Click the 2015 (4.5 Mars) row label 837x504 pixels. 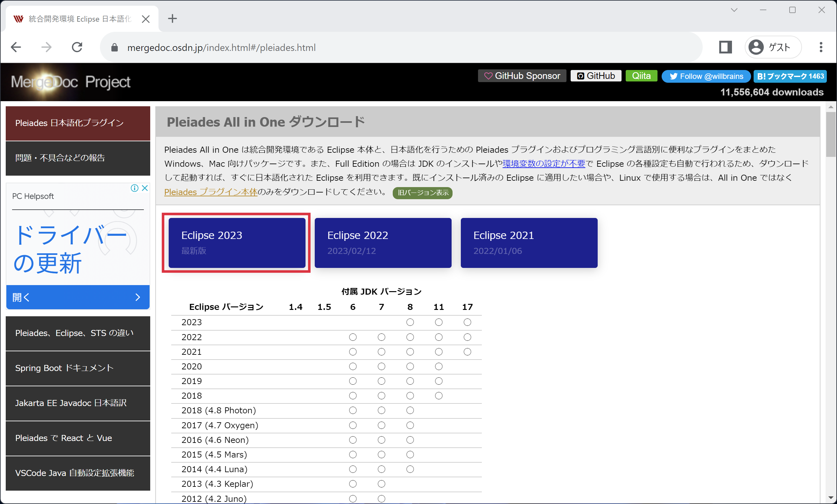pyautogui.click(x=214, y=454)
